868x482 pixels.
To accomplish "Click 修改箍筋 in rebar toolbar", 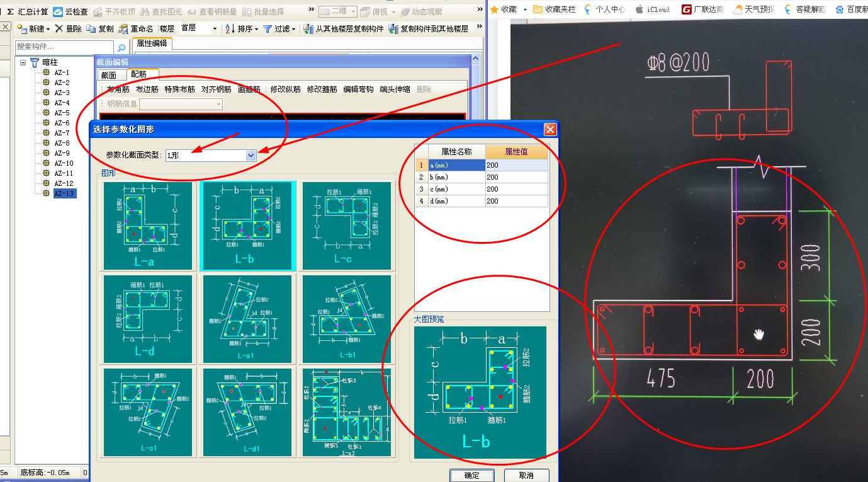I will [x=322, y=89].
